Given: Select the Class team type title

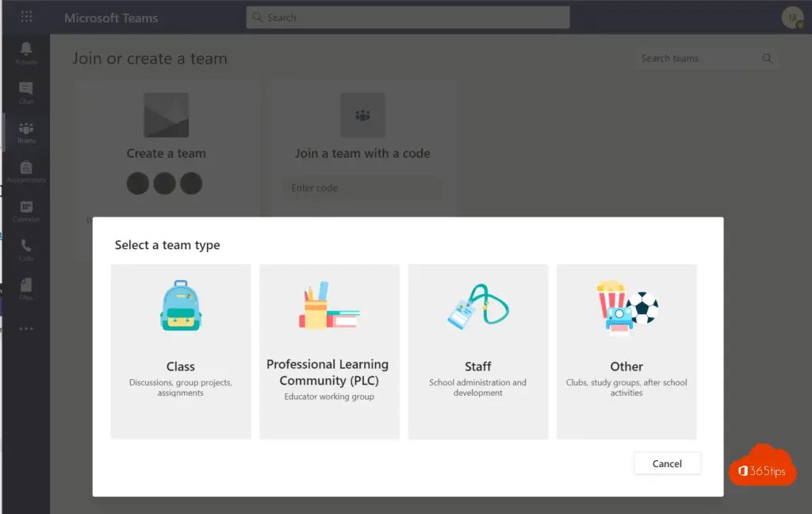Looking at the screenshot, I should (x=180, y=366).
